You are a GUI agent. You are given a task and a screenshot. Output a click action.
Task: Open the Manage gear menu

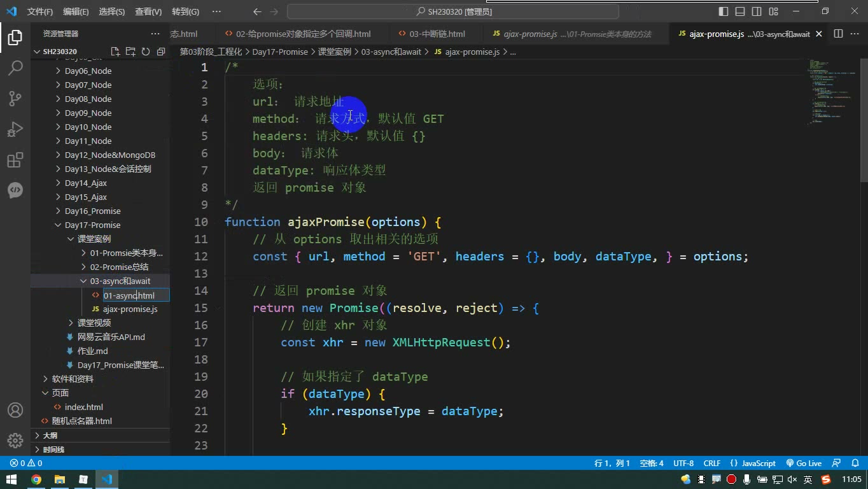(x=15, y=440)
